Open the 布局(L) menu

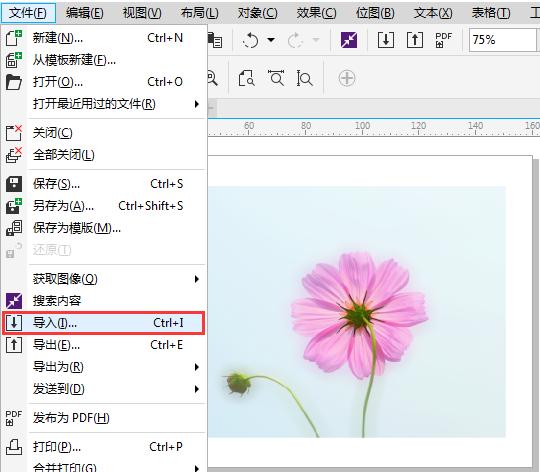[x=199, y=13]
